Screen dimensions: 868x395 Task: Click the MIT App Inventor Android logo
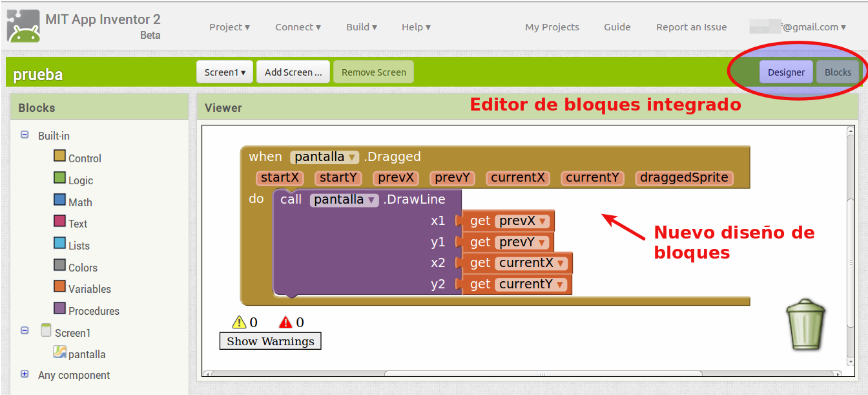pos(23,27)
